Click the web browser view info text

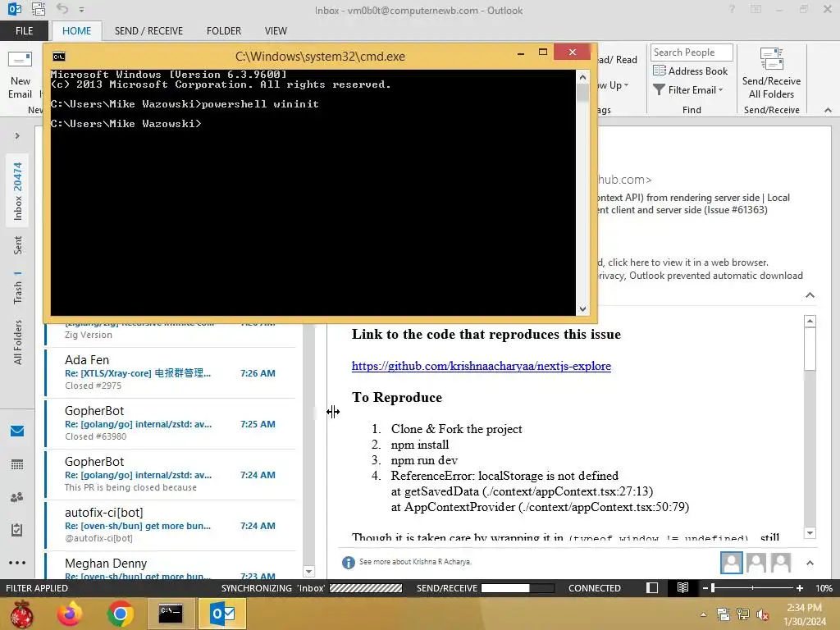click(682, 262)
